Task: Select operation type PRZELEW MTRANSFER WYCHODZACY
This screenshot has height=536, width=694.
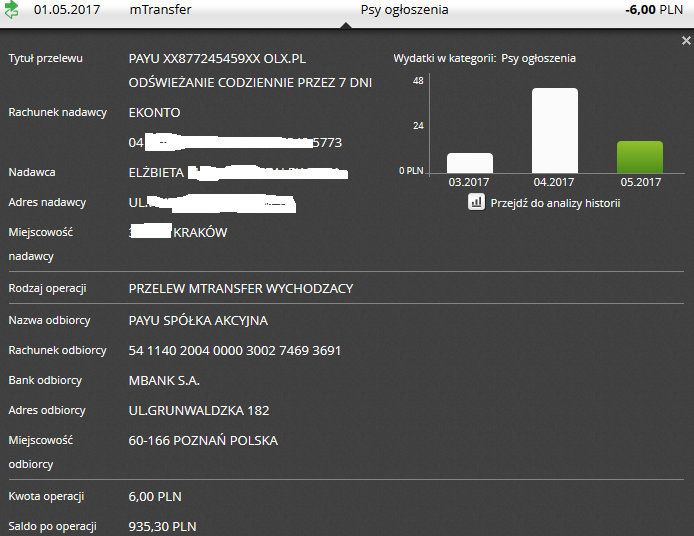Action: point(241,289)
